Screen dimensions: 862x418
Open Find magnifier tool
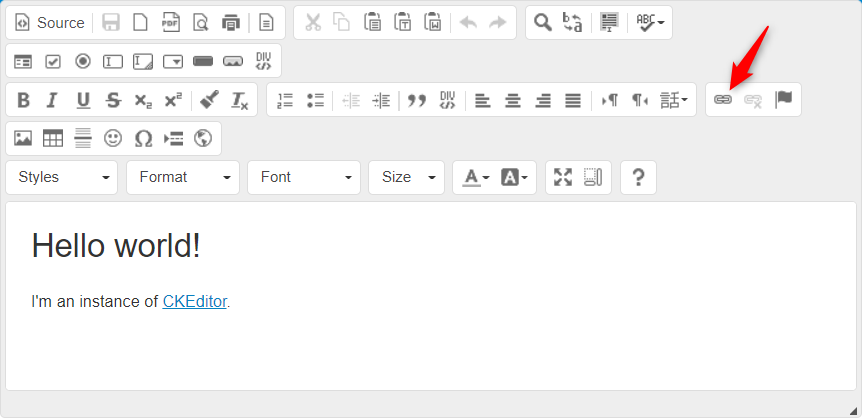[543, 23]
